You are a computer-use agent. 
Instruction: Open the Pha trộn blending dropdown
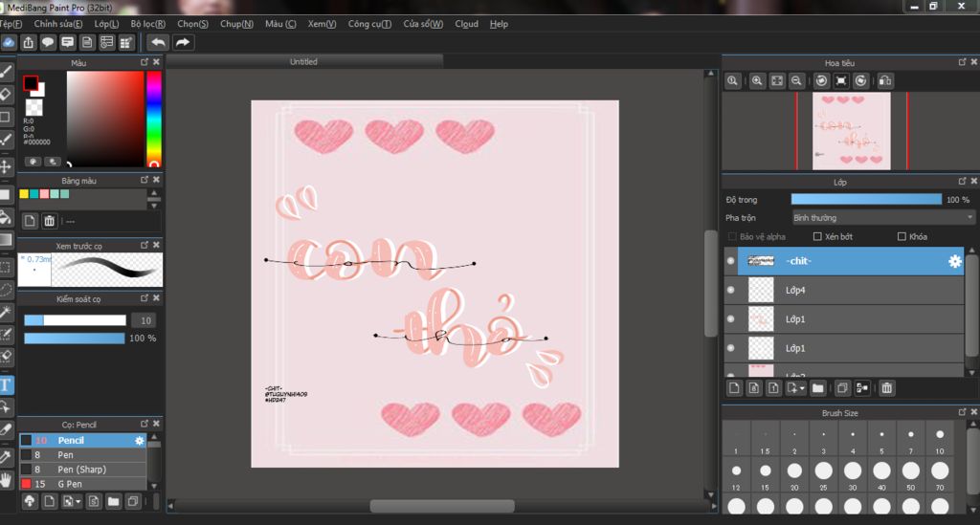883,218
